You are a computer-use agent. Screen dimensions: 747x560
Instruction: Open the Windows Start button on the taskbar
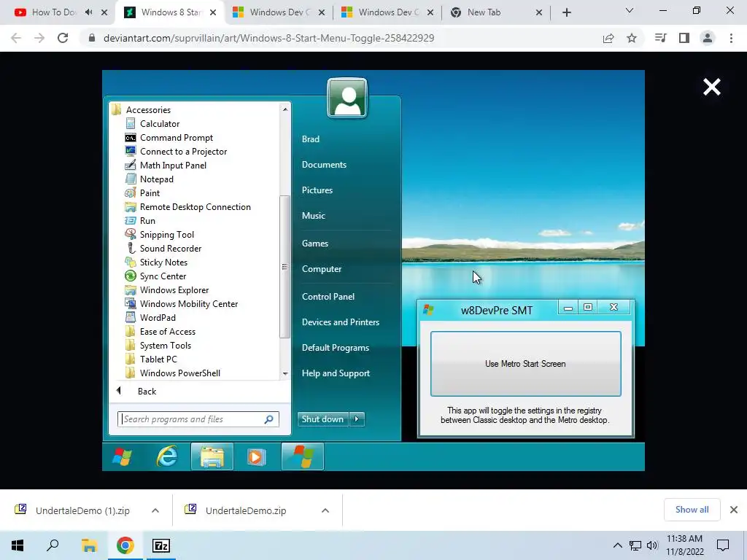coord(18,545)
